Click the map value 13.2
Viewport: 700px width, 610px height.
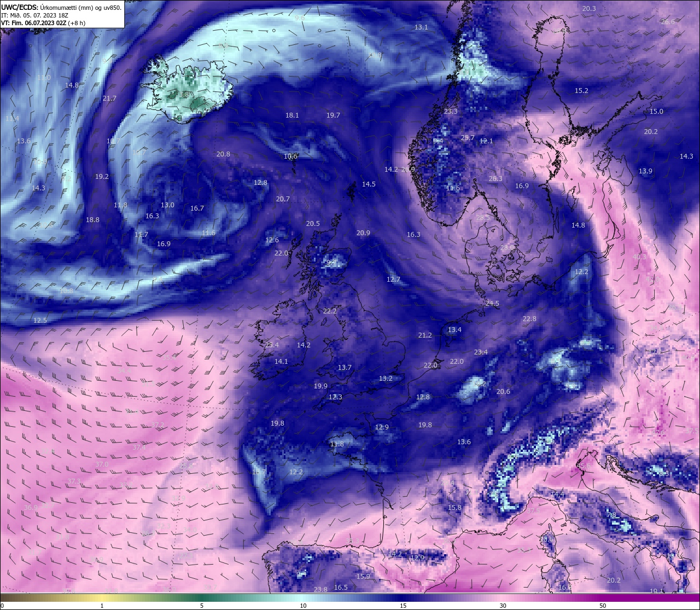pos(386,379)
